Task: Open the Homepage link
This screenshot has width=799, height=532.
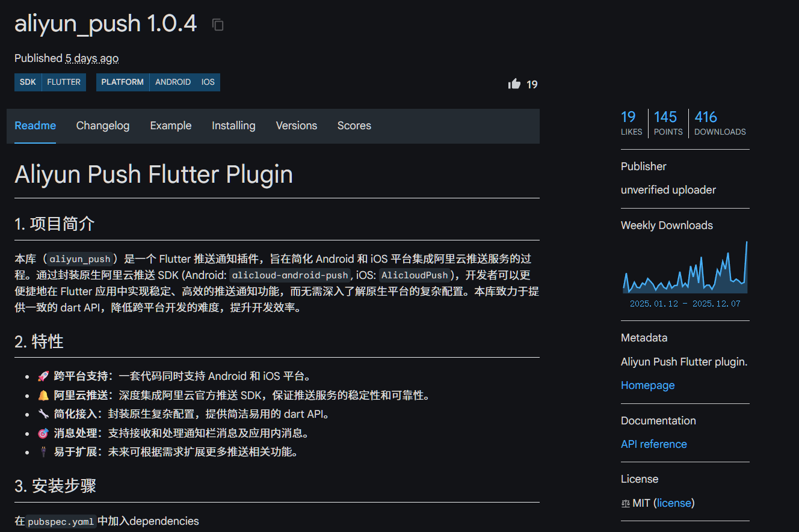Action: pyautogui.click(x=647, y=385)
